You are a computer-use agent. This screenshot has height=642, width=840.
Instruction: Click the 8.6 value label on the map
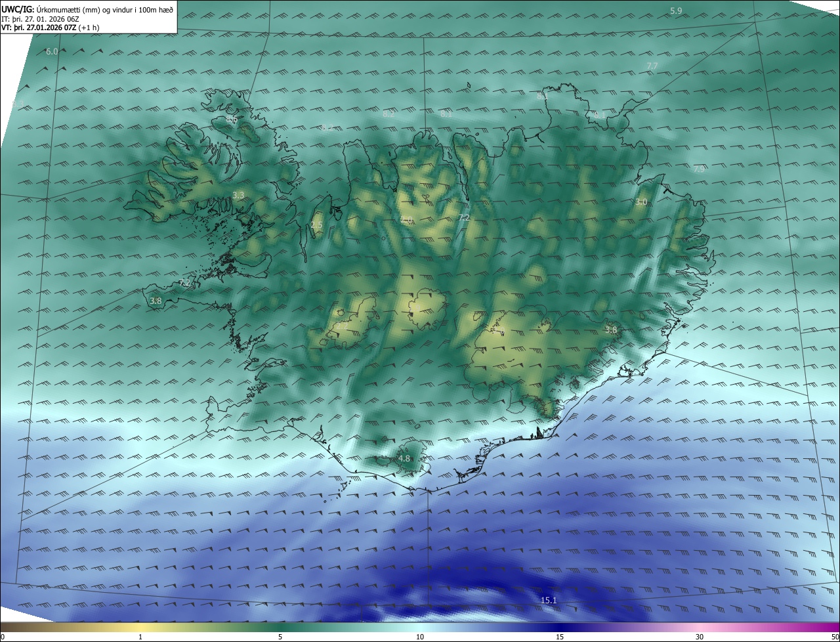pos(232,119)
